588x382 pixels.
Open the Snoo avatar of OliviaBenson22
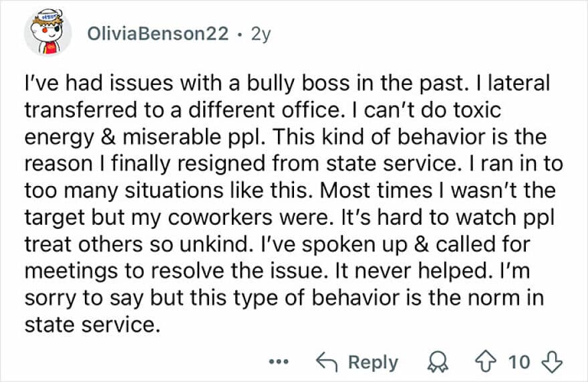coord(48,32)
